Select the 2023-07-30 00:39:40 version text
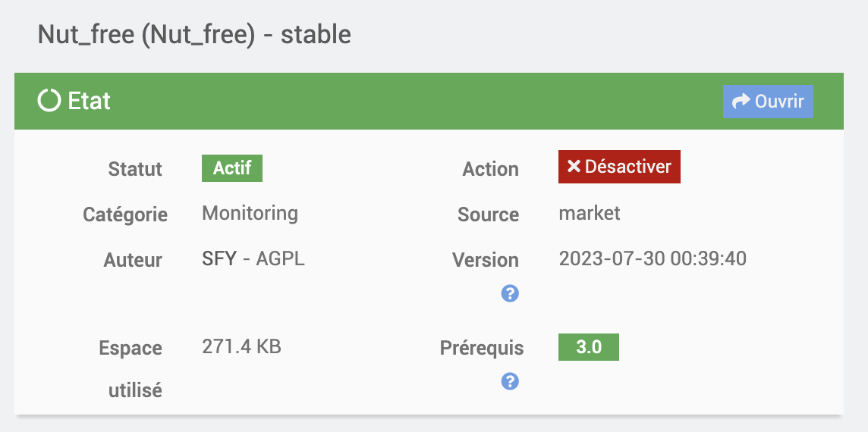The image size is (868, 432). click(653, 258)
